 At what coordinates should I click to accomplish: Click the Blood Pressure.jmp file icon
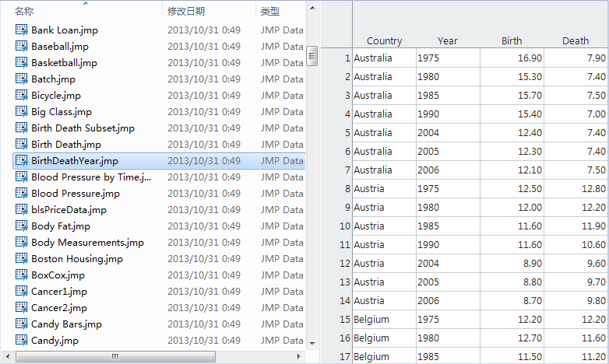tap(21, 193)
